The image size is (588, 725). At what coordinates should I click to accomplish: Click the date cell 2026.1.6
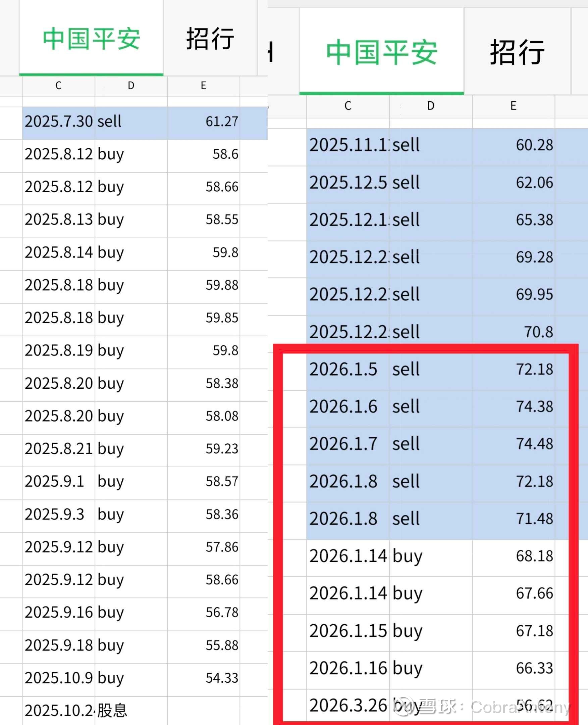348,408
